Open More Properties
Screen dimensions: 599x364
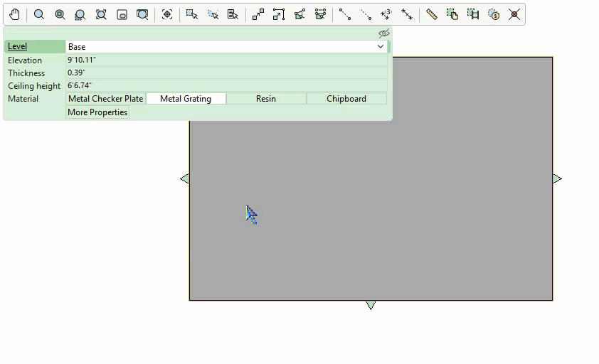(97, 112)
